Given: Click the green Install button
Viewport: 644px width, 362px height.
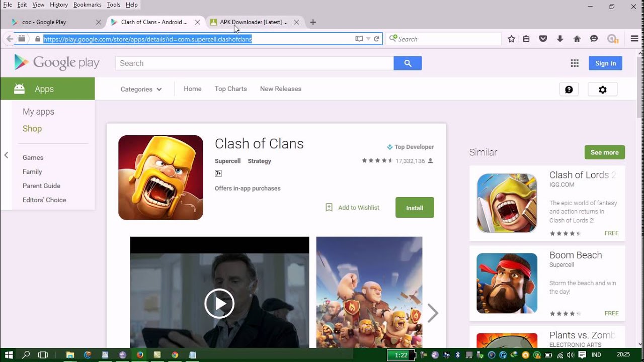Looking at the screenshot, I should click(415, 208).
